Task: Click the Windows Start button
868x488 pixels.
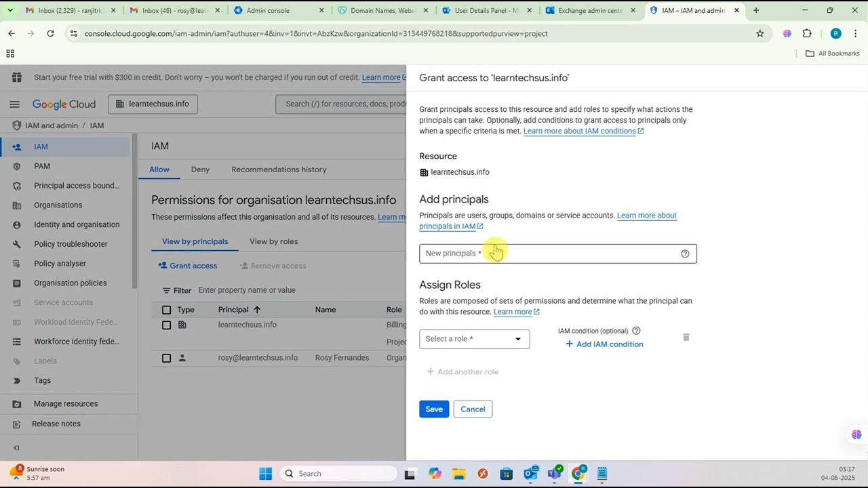Action: (265, 474)
